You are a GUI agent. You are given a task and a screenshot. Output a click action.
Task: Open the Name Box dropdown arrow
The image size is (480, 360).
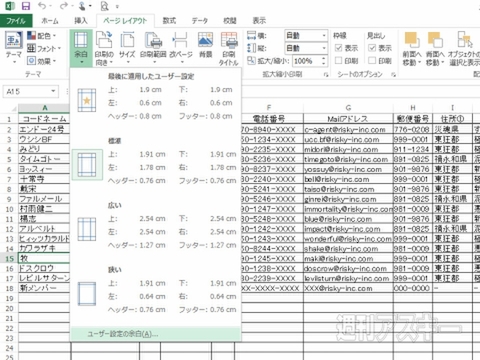pos(53,91)
